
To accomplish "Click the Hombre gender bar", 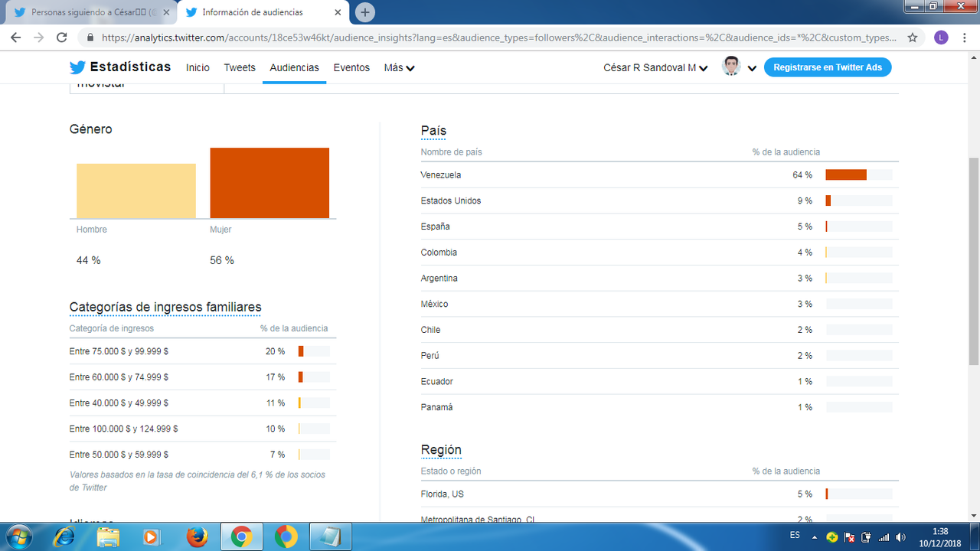I will point(136,191).
